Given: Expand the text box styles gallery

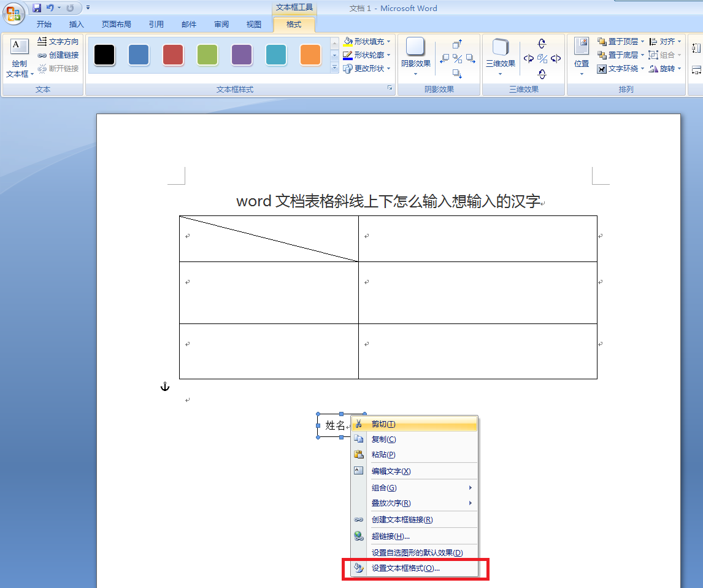Looking at the screenshot, I should pos(334,68).
